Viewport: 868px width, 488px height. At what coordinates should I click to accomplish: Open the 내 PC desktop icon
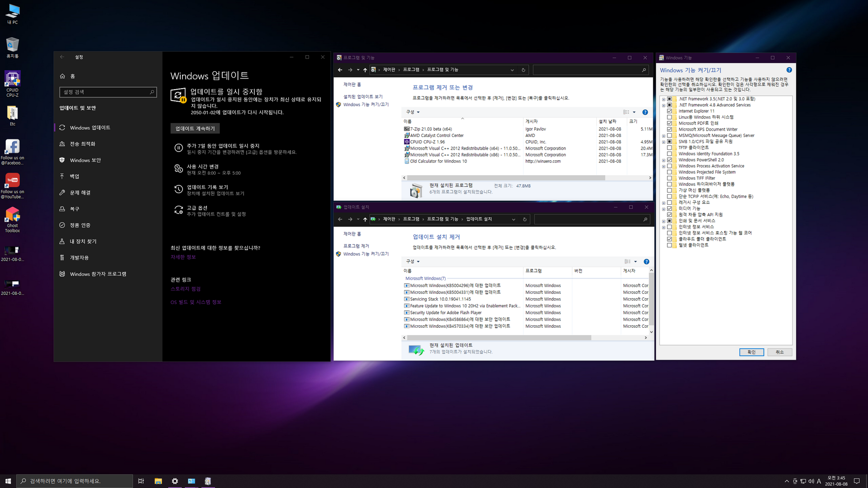click(13, 14)
